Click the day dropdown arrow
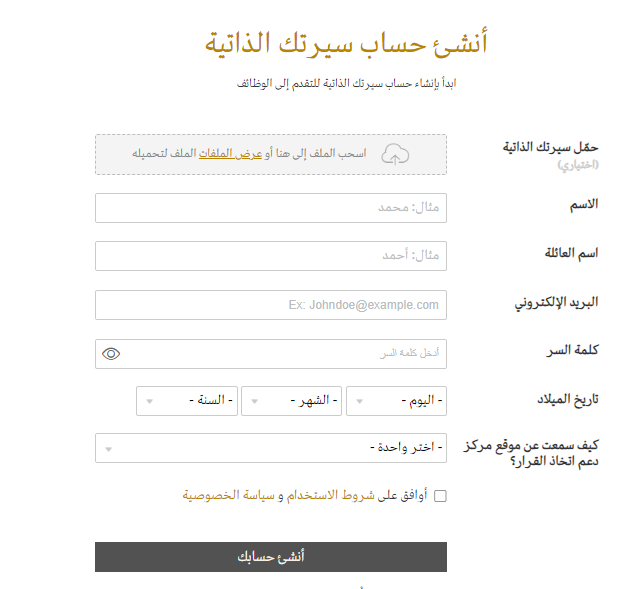 point(359,401)
